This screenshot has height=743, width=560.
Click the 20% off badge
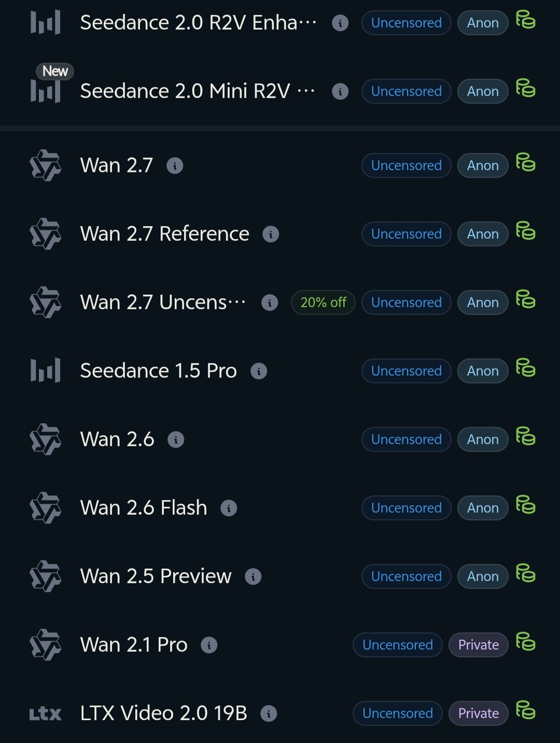point(323,302)
